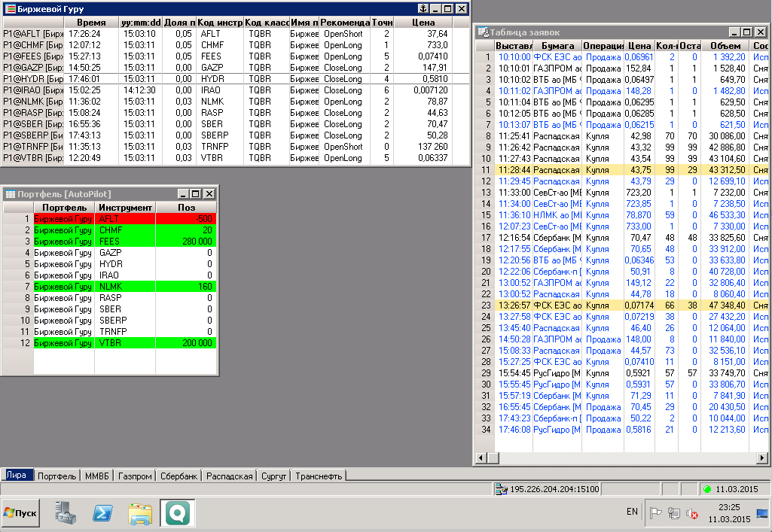Click OpenShort recommendation for AFLT
The image size is (772, 532).
click(x=343, y=34)
